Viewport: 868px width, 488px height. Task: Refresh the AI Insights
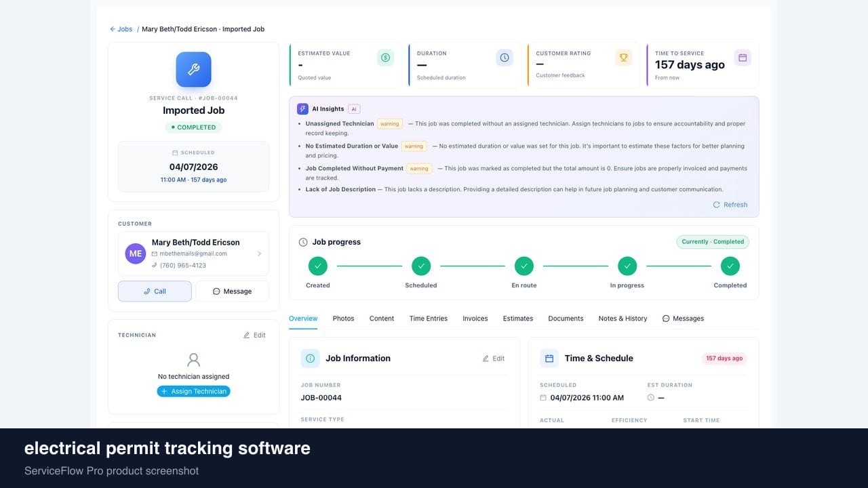[x=730, y=205]
